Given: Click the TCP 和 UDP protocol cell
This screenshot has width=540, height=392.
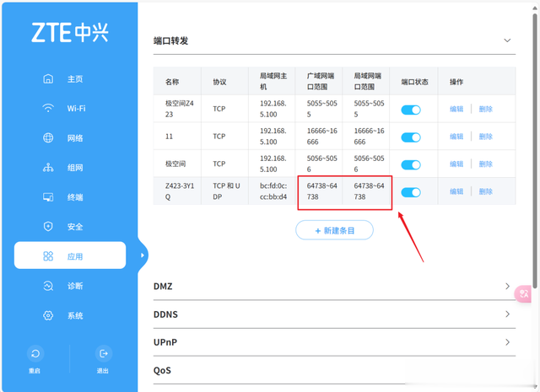Looking at the screenshot, I should pyautogui.click(x=225, y=191).
